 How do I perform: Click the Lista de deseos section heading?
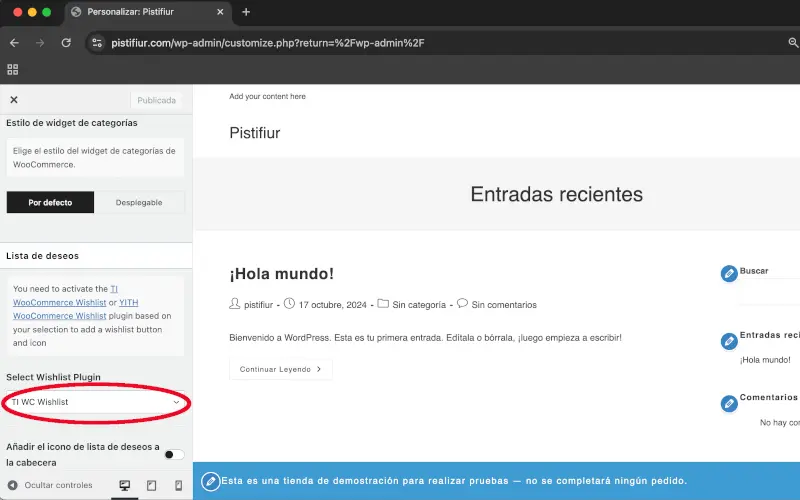tap(42, 256)
